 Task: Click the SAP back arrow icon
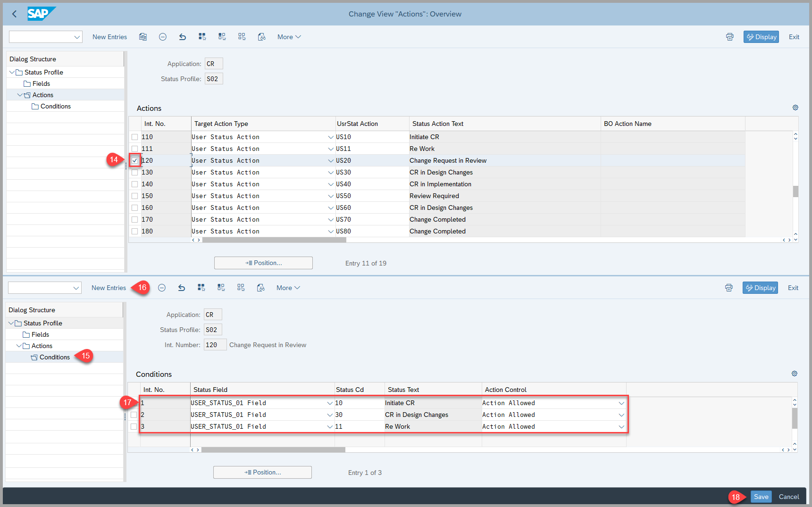coord(14,14)
